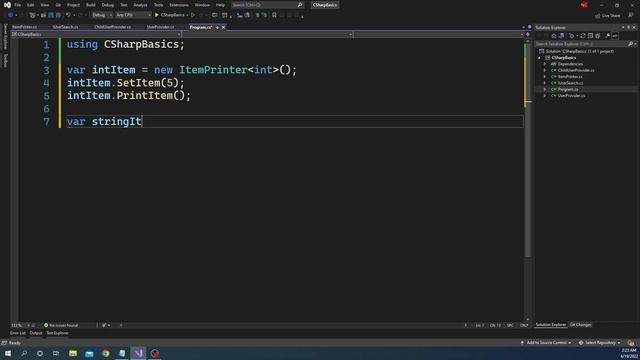Close the Program.cs editor tab
The width and height of the screenshot is (640, 360).
[223, 27]
